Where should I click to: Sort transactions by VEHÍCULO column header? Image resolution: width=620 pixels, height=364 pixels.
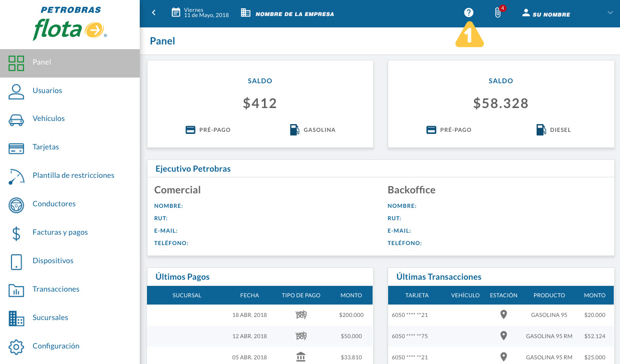click(465, 295)
